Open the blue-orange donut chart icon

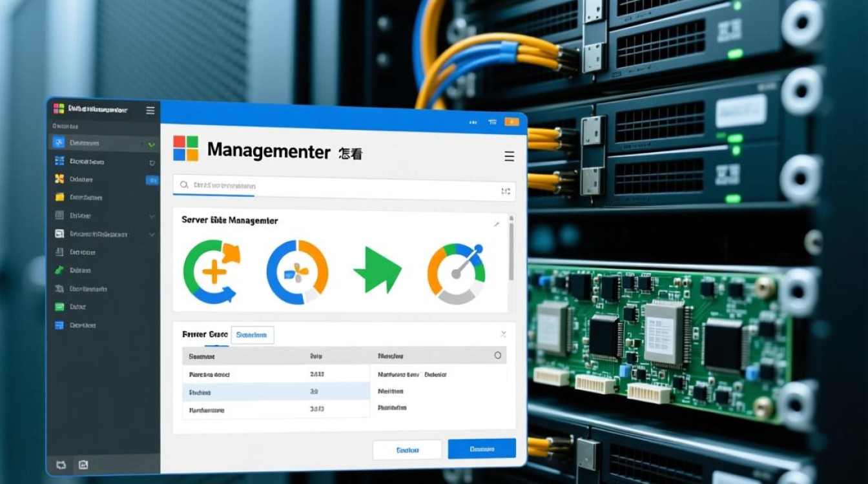297,272
